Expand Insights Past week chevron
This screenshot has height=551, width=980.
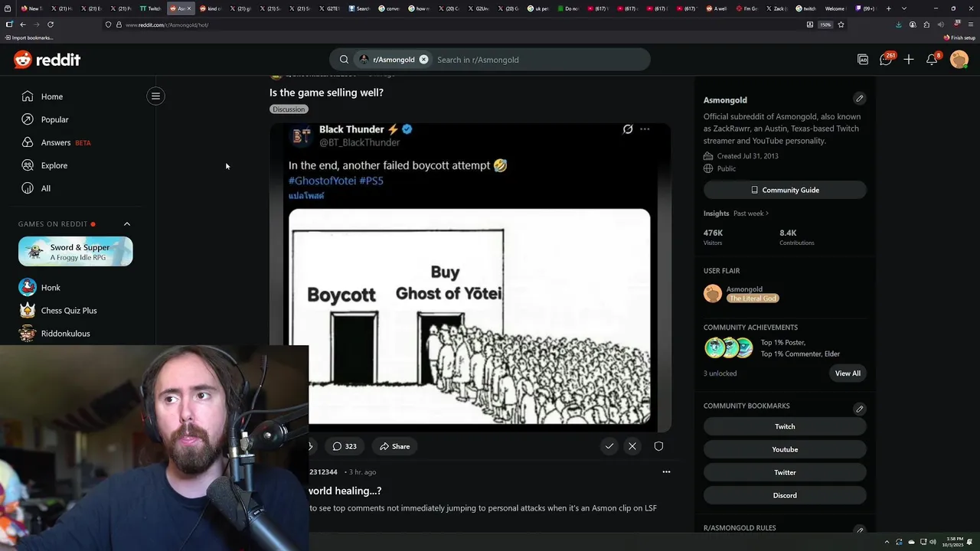[766, 214]
